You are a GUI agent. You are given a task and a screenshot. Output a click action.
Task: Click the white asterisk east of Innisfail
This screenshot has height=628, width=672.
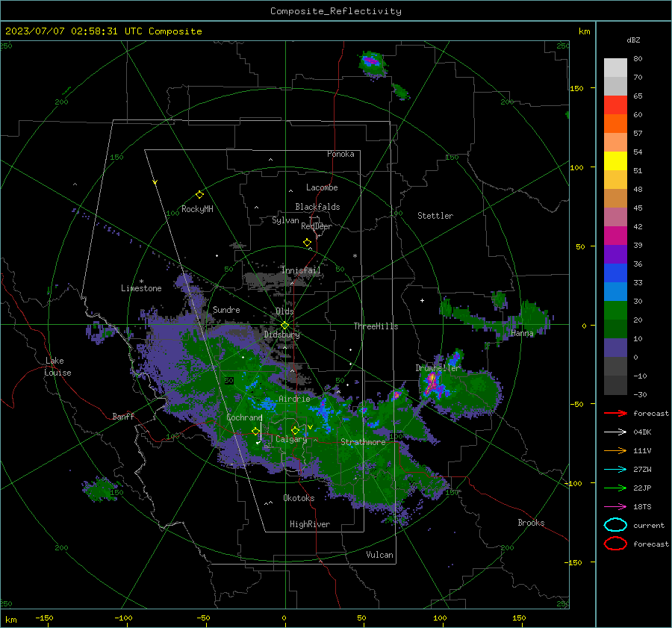point(355,256)
